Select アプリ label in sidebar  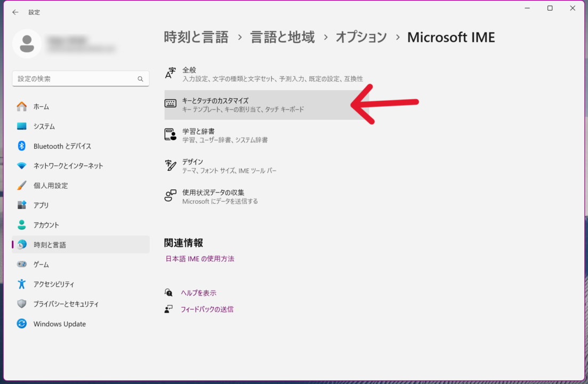(41, 205)
